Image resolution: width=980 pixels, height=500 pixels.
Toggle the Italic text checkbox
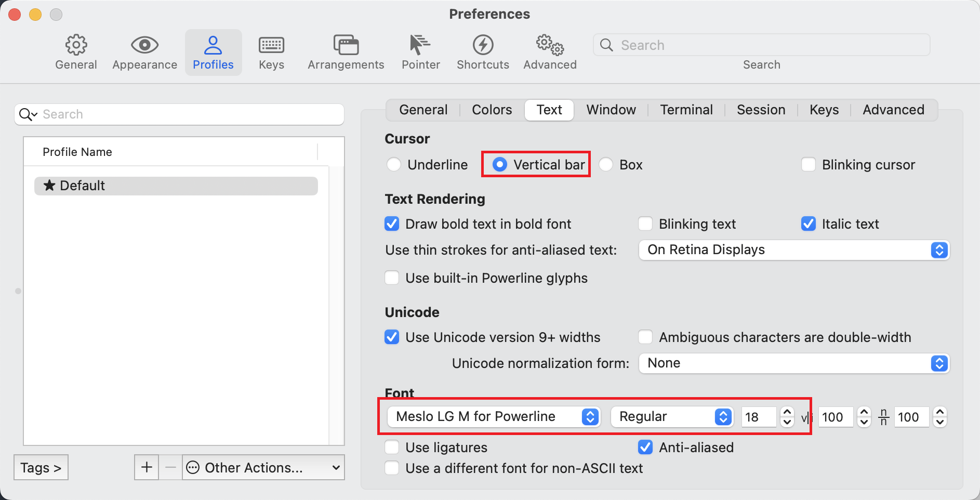pos(809,224)
